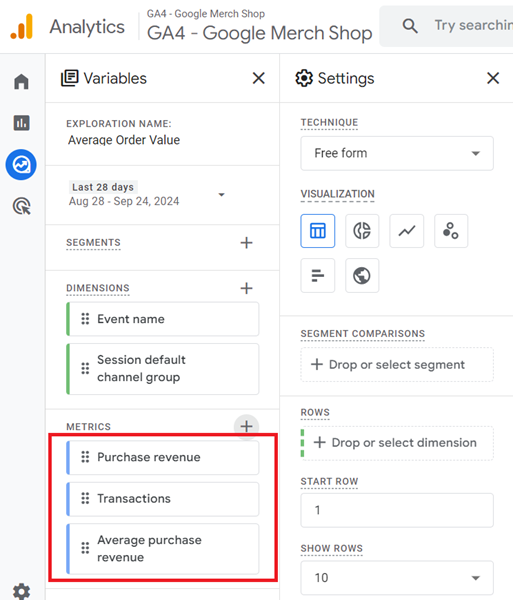Click Drop or select segment

397,364
